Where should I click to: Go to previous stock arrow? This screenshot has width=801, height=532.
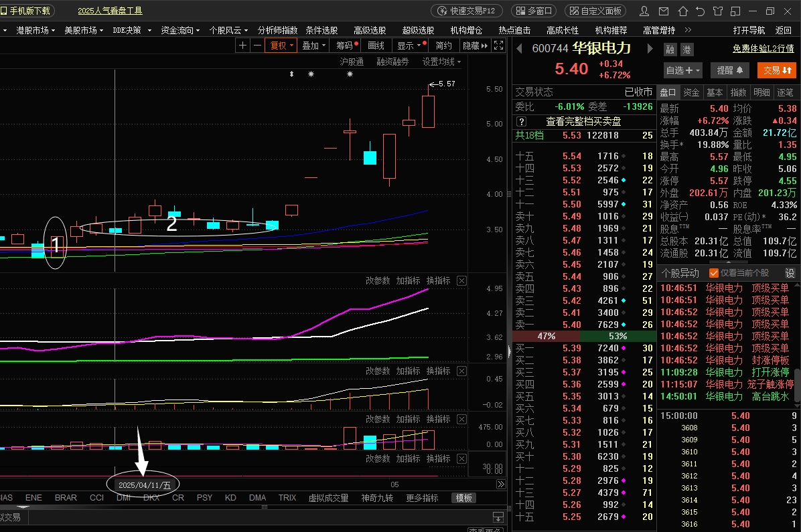519,48
